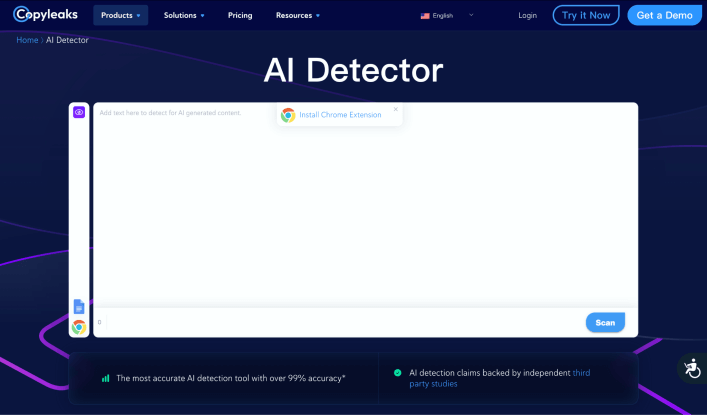Click the Login link
The image size is (707, 415).
pos(527,15)
